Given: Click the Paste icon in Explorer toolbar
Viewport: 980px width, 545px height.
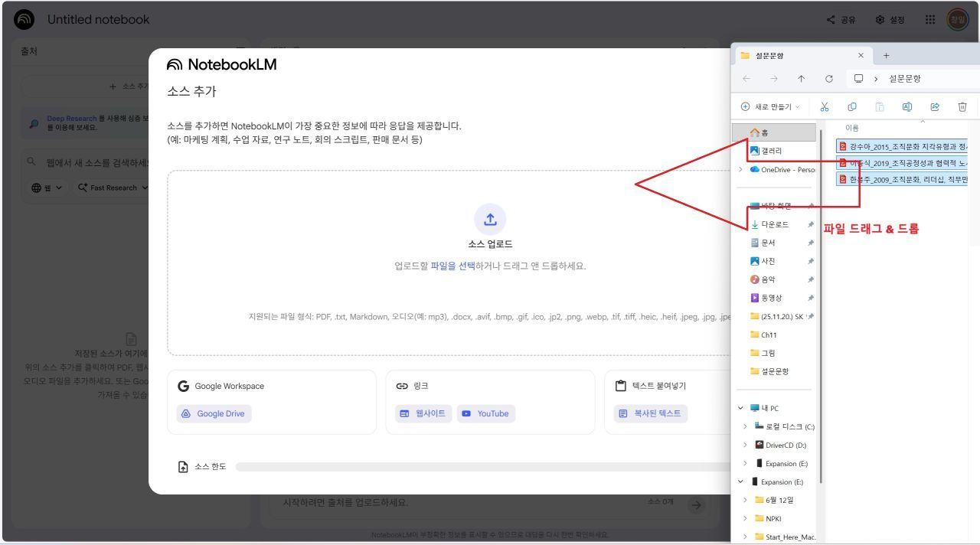Looking at the screenshot, I should point(880,107).
